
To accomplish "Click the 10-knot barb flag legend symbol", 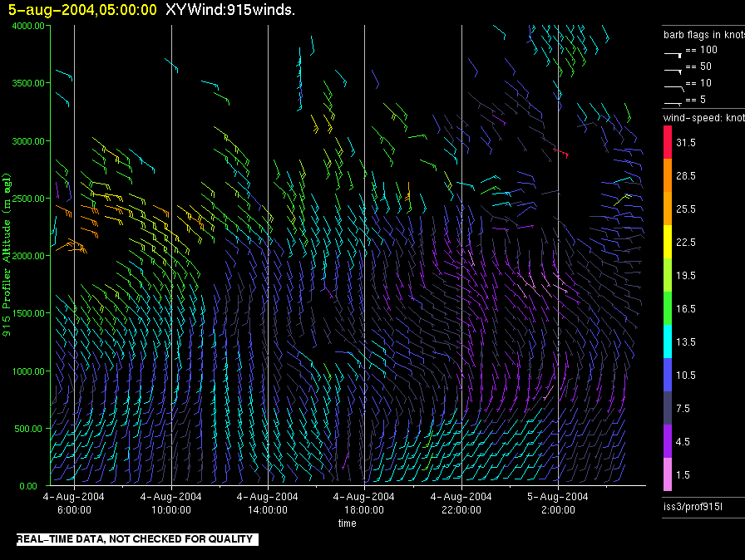I will pyautogui.click(x=673, y=88).
